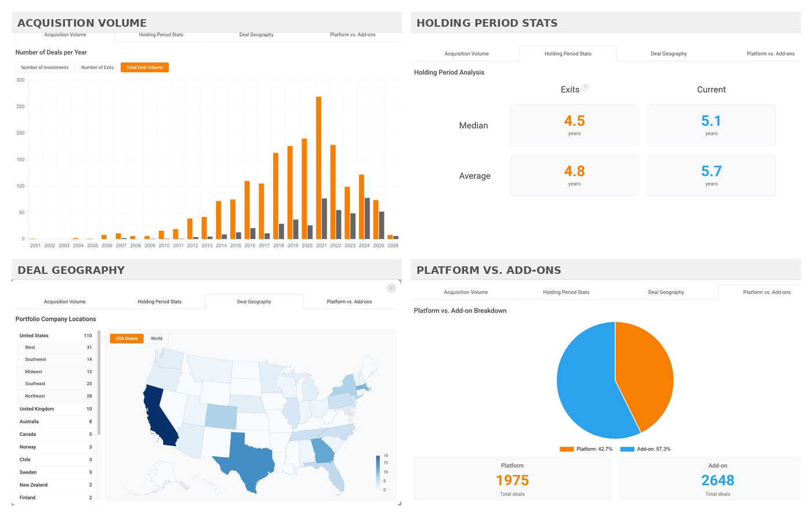Click the tall orange 2021 bar
The image size is (812, 517).
pyautogui.click(x=318, y=168)
